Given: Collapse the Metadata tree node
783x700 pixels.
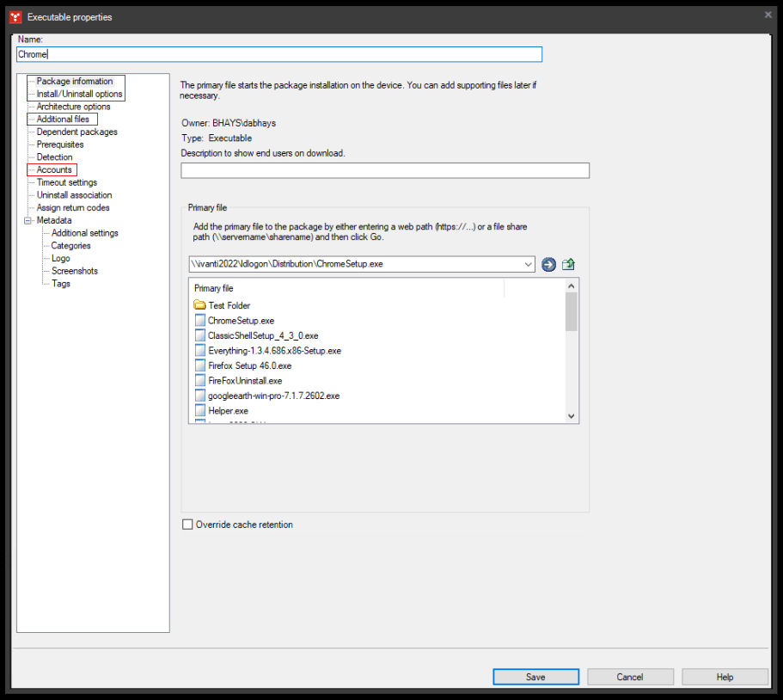Looking at the screenshot, I should pyautogui.click(x=28, y=220).
